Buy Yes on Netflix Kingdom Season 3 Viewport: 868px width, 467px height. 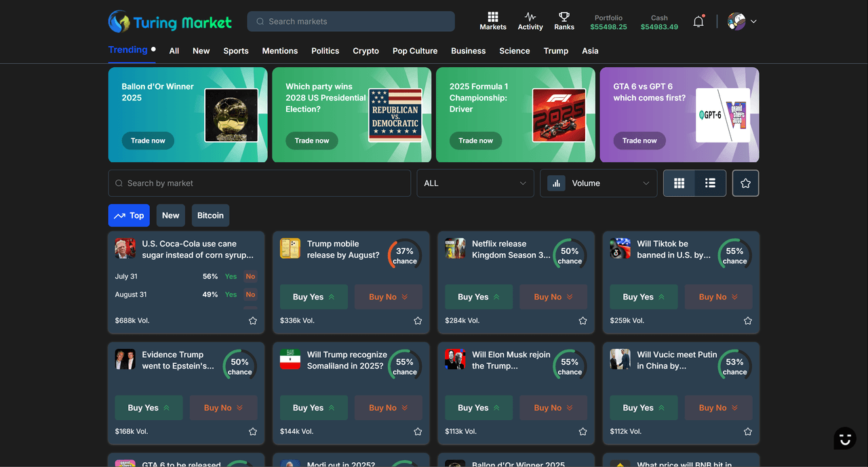pyautogui.click(x=479, y=297)
